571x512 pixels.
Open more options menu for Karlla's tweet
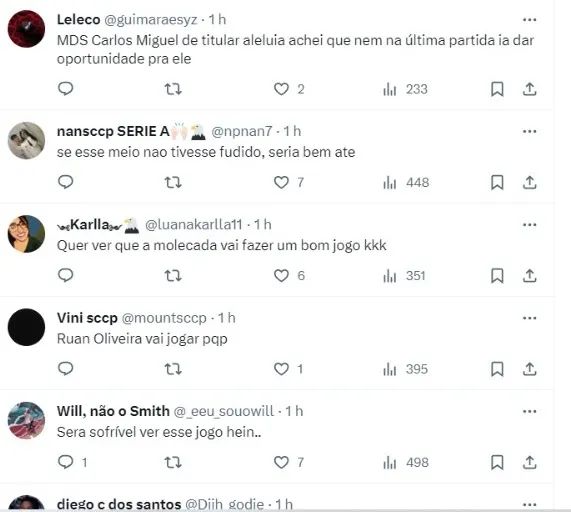[x=529, y=225]
